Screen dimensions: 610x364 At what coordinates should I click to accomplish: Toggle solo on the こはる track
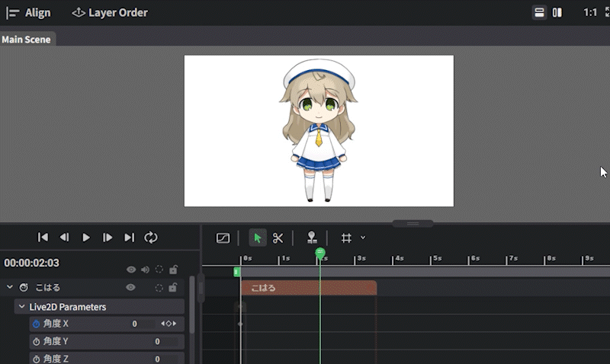point(159,288)
